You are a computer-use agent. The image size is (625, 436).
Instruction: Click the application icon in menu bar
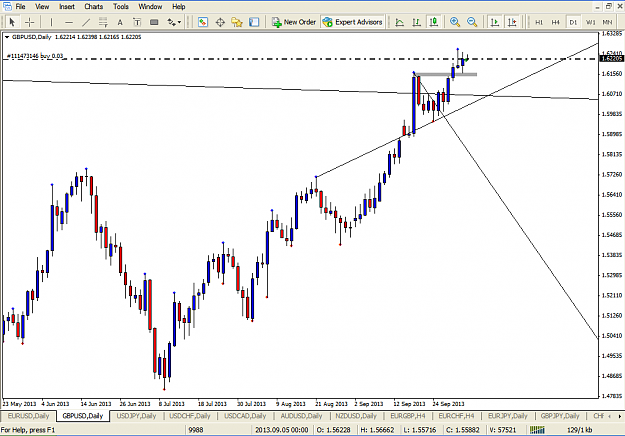(7, 6)
